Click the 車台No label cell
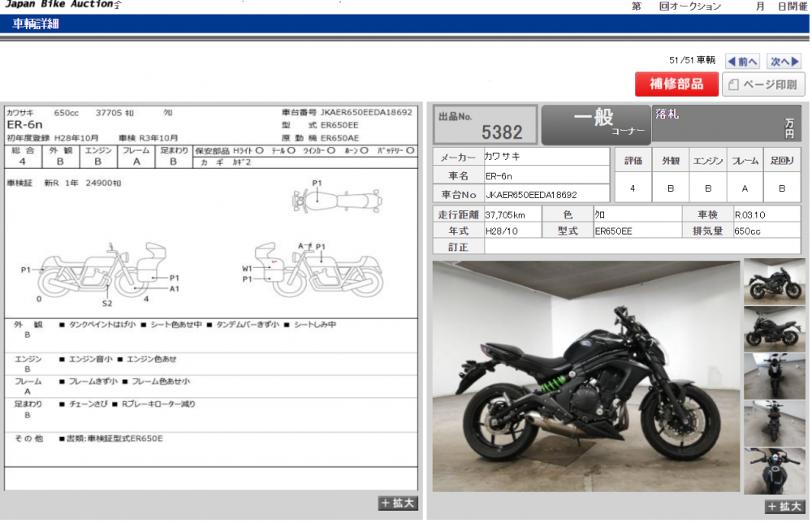This screenshot has width=812, height=523. (458, 195)
